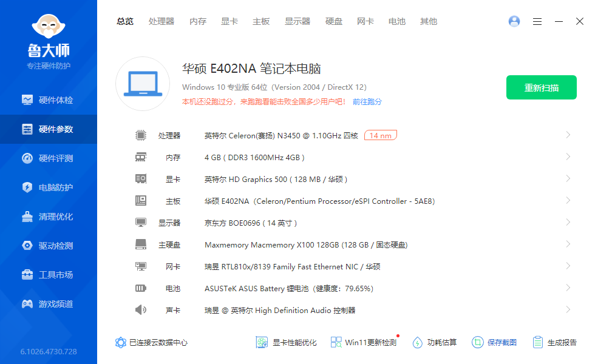
Task: Open the hamburger main menu
Action: pos(537,22)
